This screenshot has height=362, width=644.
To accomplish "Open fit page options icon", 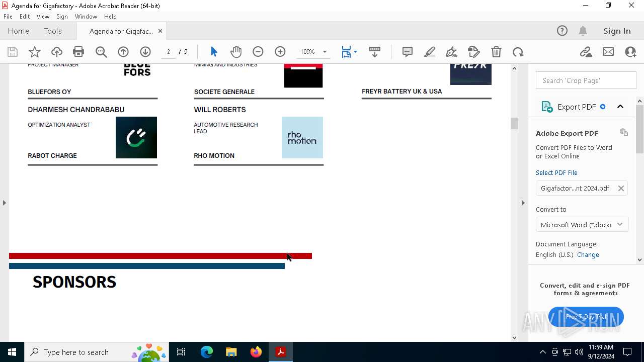I will 349,52.
